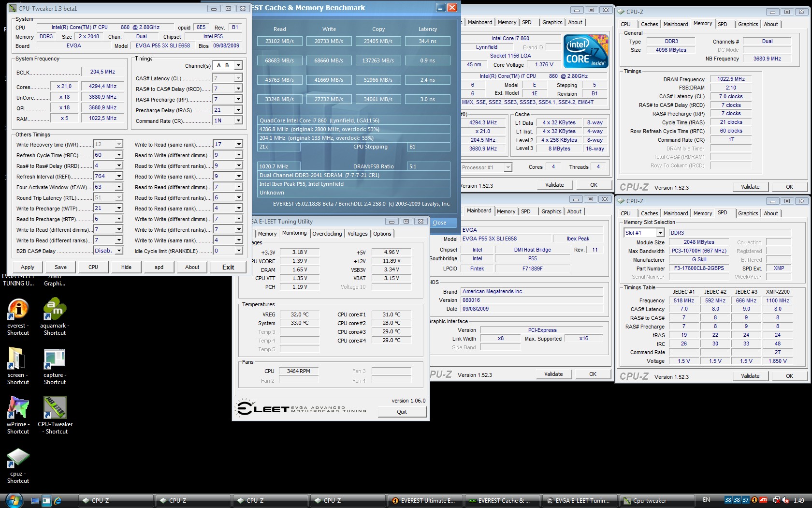
Task: Click BCLK 204,5 MHz value field
Action: coord(102,72)
